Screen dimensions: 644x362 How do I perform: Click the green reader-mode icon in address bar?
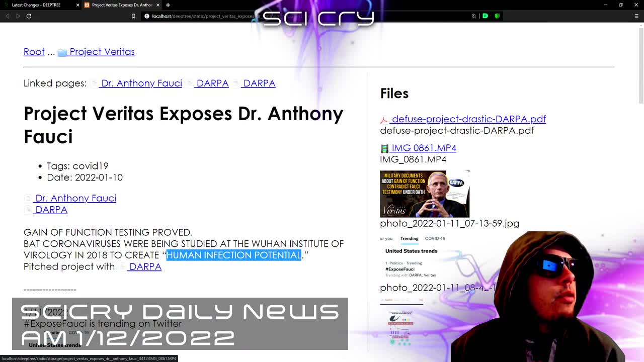486,16
